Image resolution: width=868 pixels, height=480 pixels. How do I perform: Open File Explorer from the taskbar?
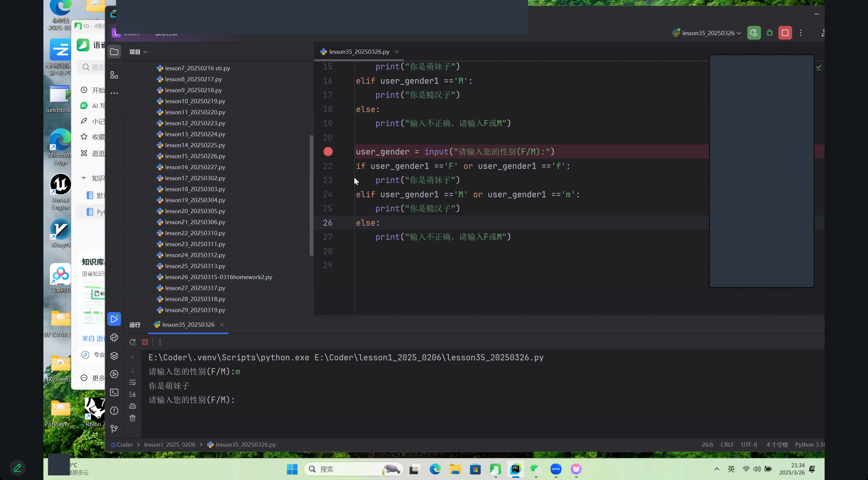455,469
